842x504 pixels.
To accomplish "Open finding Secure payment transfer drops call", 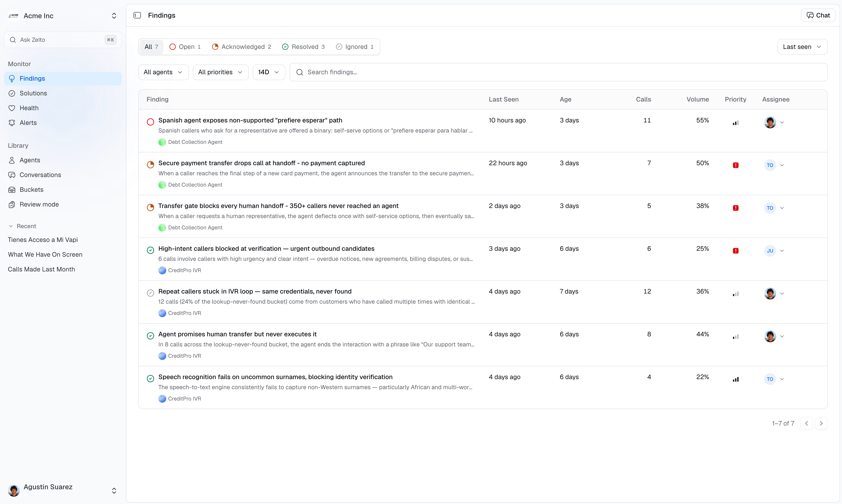I will 262,163.
